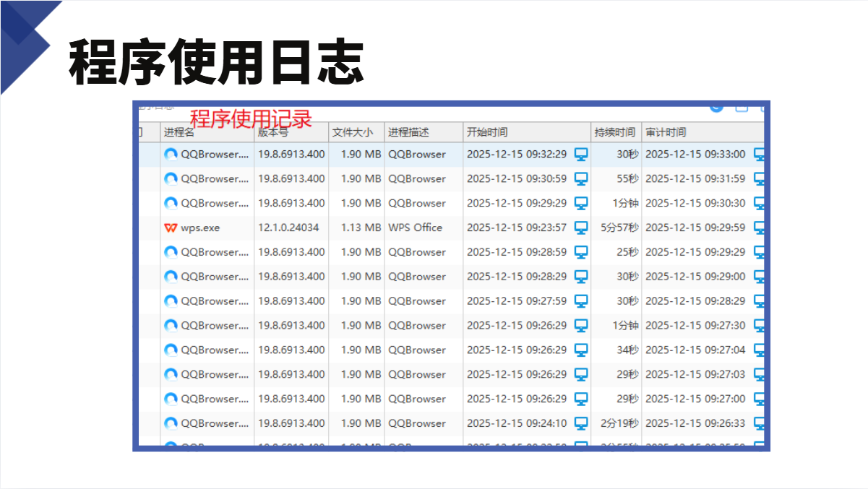
Task: Click the QQBrowser icon in the first table row
Action: 171,155
